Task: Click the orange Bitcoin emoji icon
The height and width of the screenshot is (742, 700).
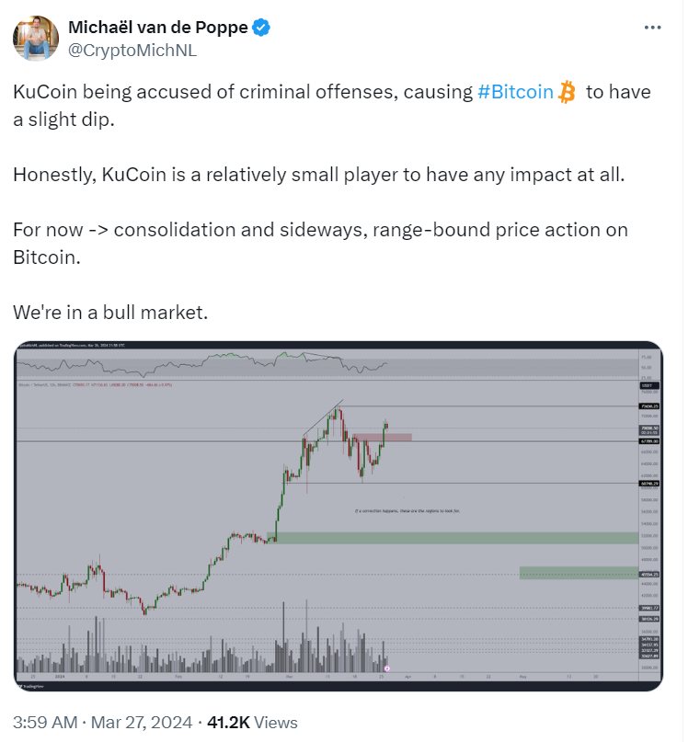Action: point(567,92)
